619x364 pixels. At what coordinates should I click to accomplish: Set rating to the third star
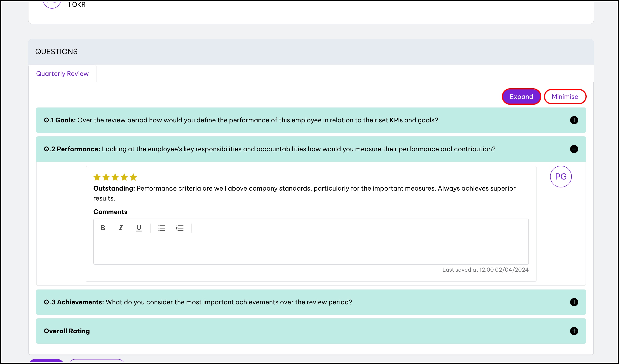pos(115,177)
